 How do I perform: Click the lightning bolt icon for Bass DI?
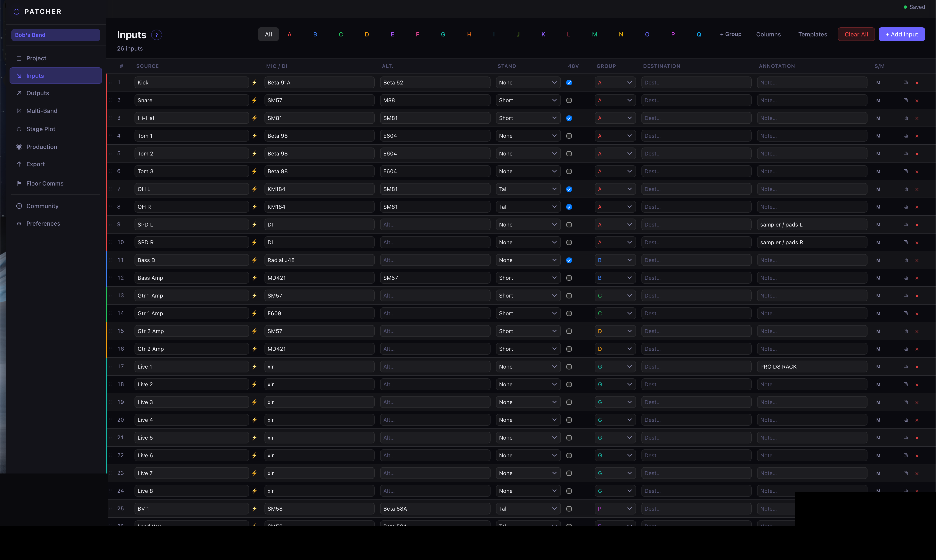(255, 260)
